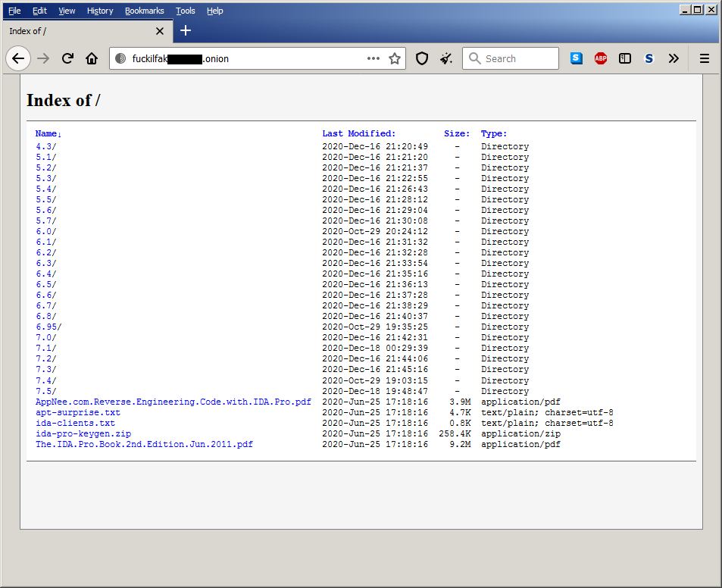The height and width of the screenshot is (588, 722).
Task: Open the 7.0/ directory
Action: click(x=46, y=337)
